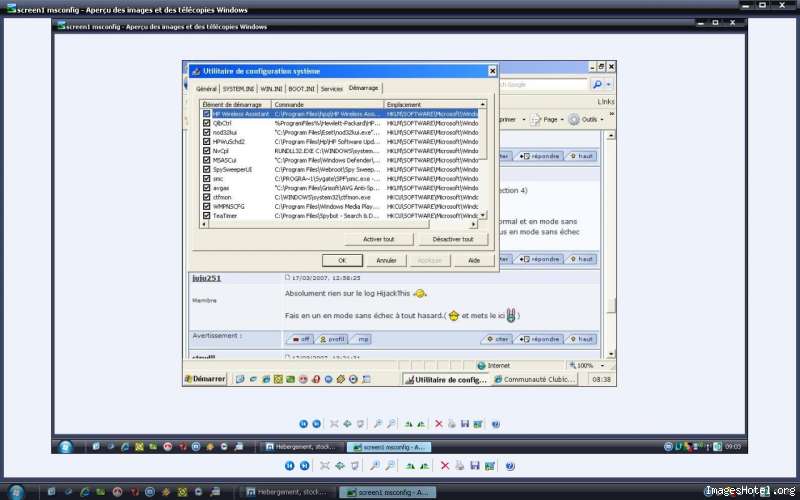The height and width of the screenshot is (500, 800).
Task: Click Outils gear icon in IE toolbar
Action: click(x=574, y=119)
